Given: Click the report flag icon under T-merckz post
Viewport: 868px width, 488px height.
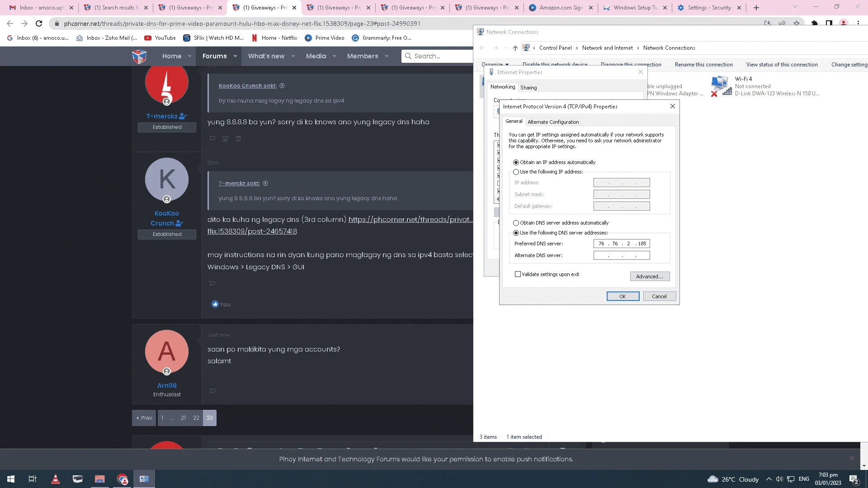Looking at the screenshot, I should (x=212, y=139).
